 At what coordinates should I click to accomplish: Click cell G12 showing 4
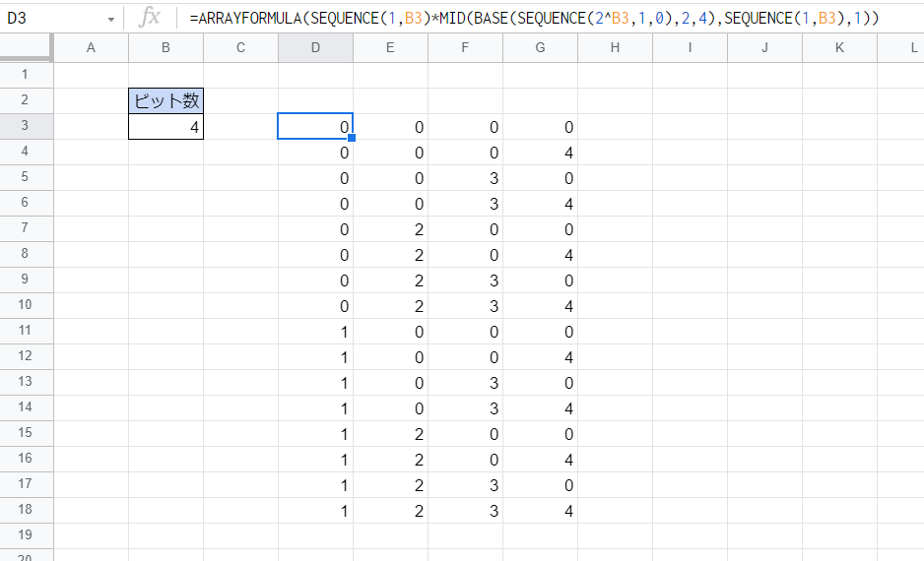pos(540,356)
